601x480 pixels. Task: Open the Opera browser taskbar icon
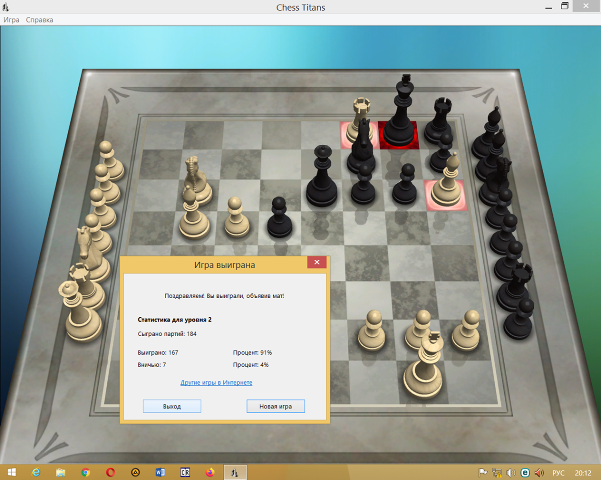pyautogui.click(x=110, y=471)
